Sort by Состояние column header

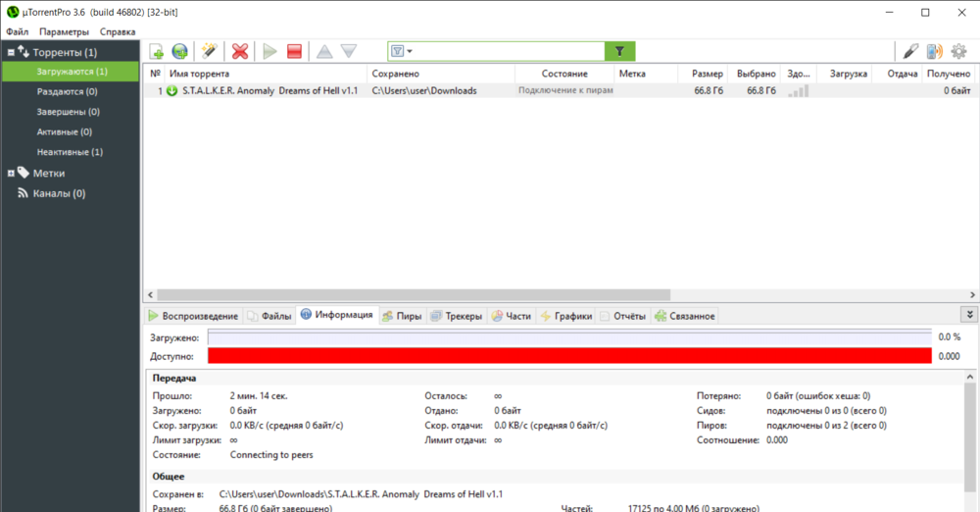click(x=564, y=74)
